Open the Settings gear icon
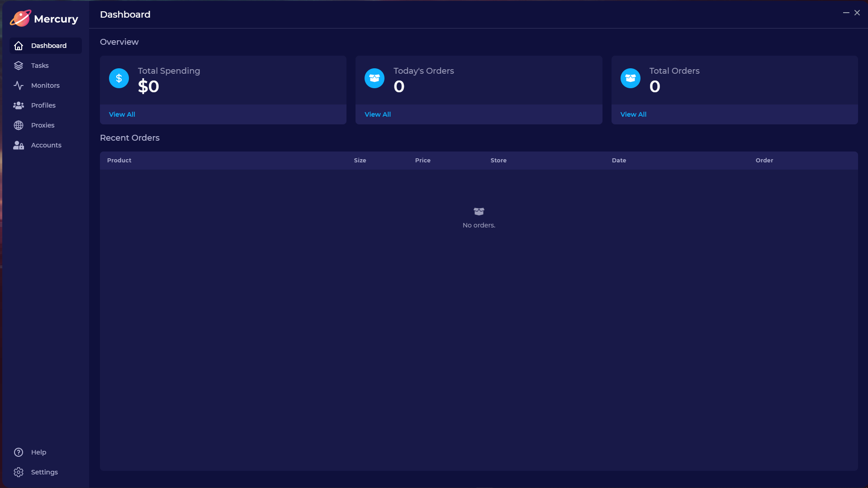The width and height of the screenshot is (868, 488). tap(19, 472)
